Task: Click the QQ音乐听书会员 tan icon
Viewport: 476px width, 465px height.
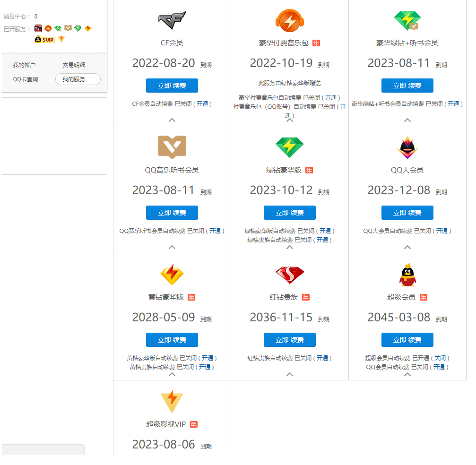Action: click(172, 147)
